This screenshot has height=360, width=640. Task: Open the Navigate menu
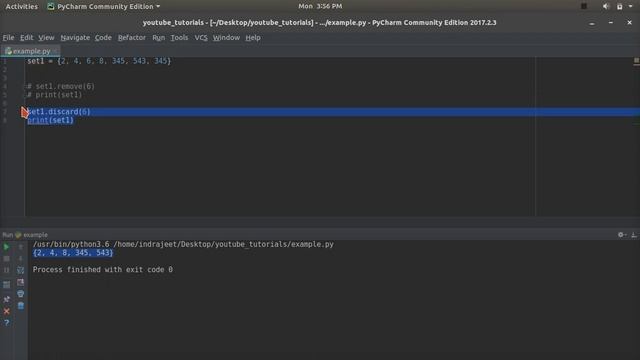pos(75,38)
